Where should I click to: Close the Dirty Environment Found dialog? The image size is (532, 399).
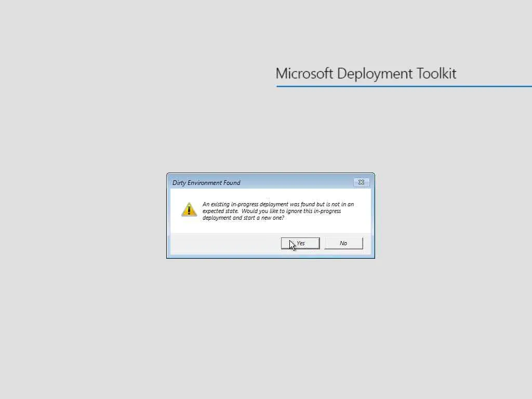click(362, 182)
